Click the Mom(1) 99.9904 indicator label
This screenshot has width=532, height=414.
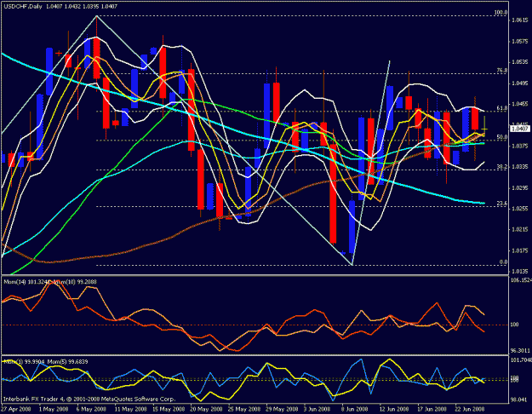(25, 362)
